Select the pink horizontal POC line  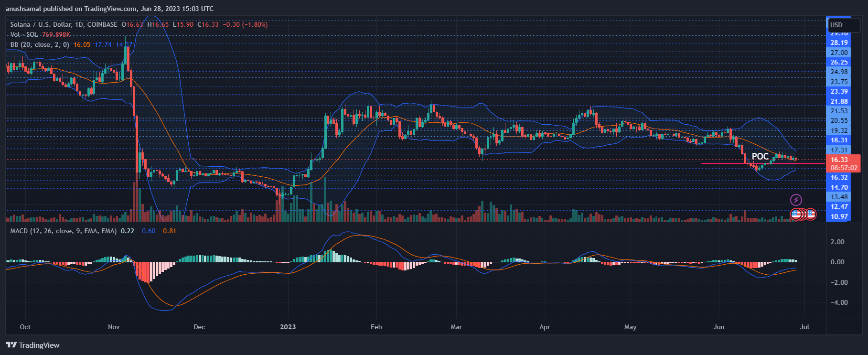(763, 163)
